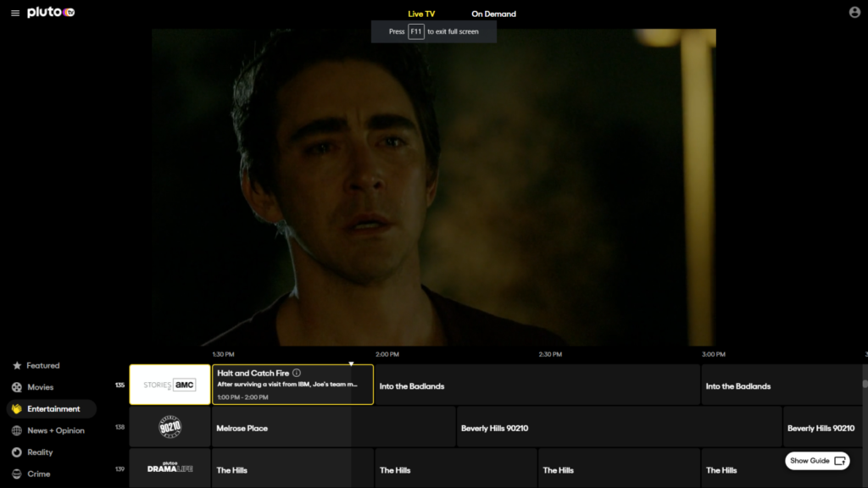This screenshot has height=488, width=868.
Task: Open the Movies category
Action: (41, 387)
